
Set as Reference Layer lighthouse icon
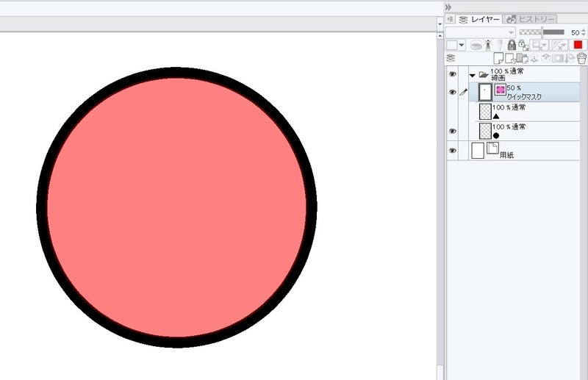(x=488, y=46)
